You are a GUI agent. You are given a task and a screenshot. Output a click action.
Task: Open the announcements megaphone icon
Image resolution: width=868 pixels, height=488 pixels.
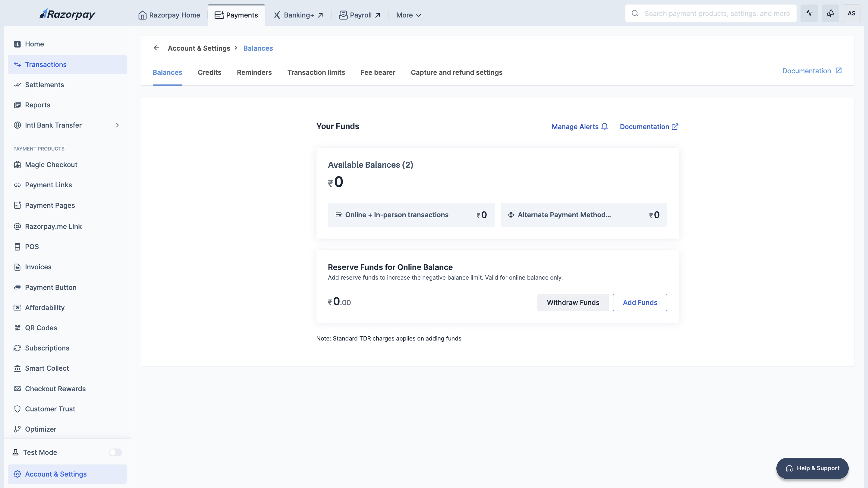coord(830,14)
